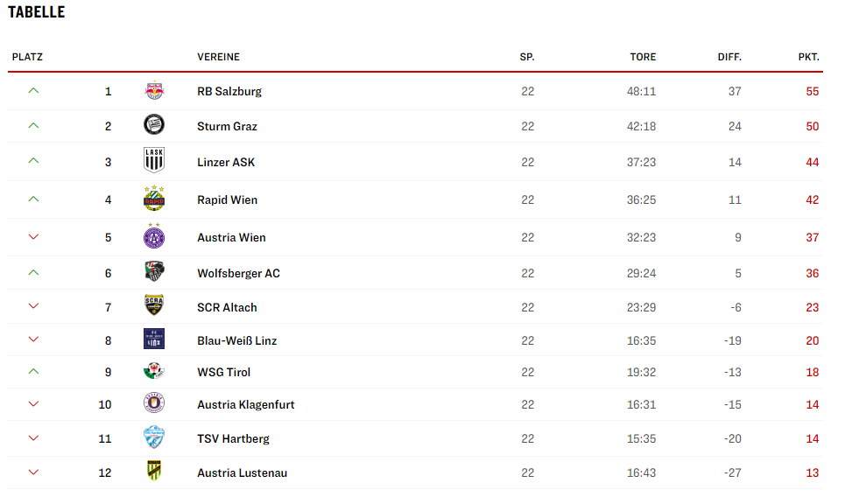Click red down arrow beside Austria Wien
Screen dimensions: 845x504
[x=33, y=237]
